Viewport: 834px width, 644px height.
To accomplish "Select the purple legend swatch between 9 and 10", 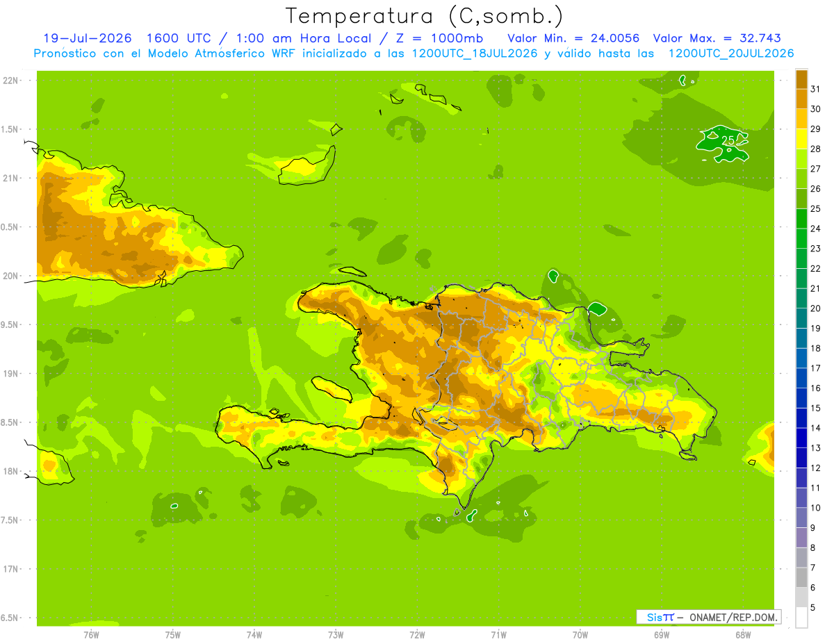I will coord(801,518).
